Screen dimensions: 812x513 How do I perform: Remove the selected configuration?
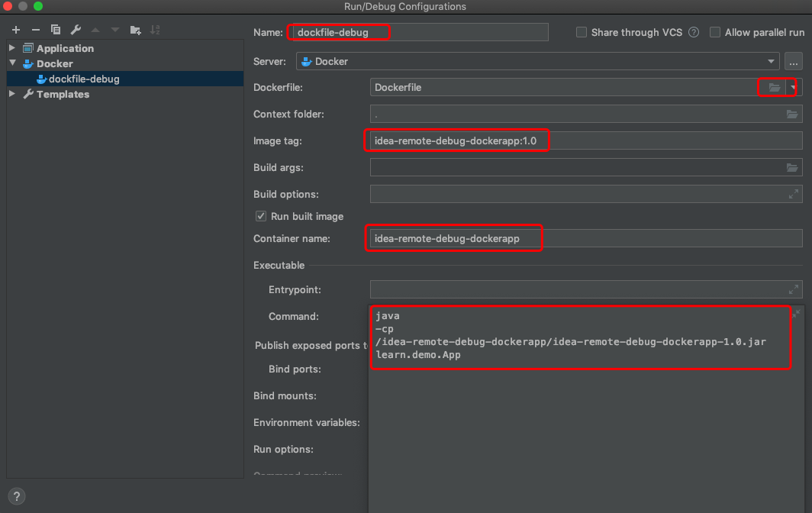pos(35,30)
